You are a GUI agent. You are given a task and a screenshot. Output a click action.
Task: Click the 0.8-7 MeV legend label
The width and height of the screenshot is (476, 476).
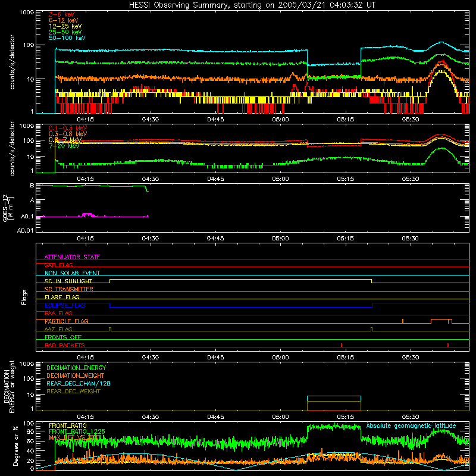pos(65,140)
